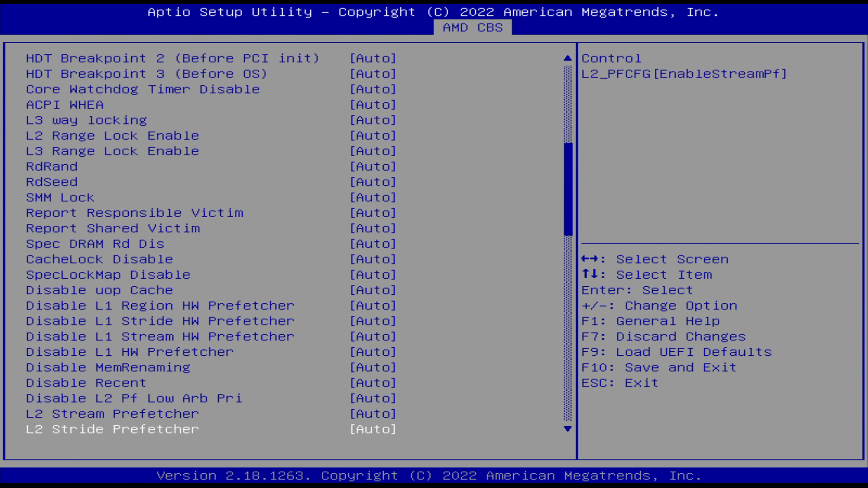Open the highlighted L2 Stride Prefetcher value

[x=373, y=429]
